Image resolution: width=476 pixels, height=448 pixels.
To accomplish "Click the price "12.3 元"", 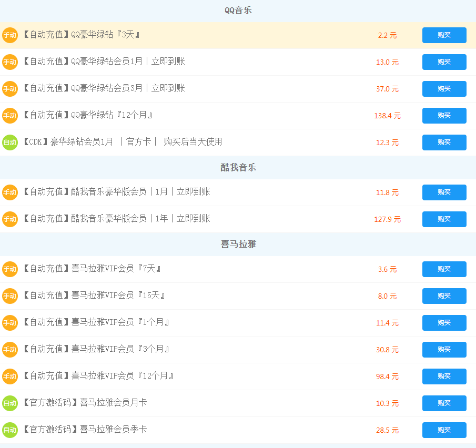I will pyautogui.click(x=387, y=142).
